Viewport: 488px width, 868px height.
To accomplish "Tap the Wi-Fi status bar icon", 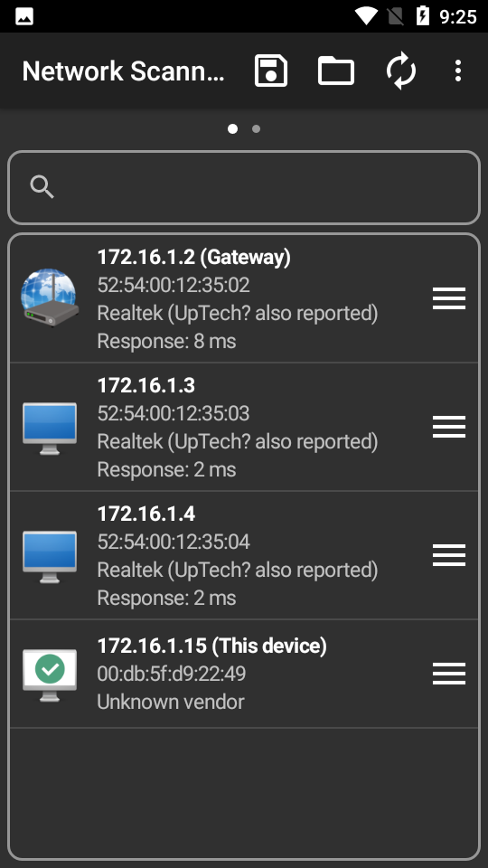I will coord(366,16).
